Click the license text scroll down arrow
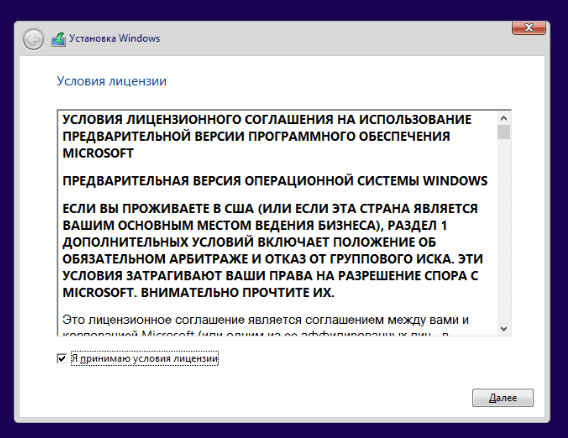Screen dimensions: 568x438 [x=504, y=329]
